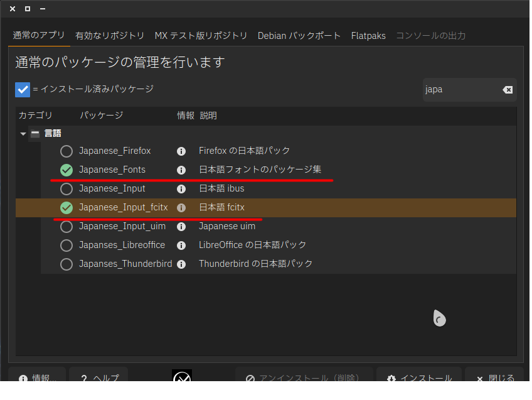Viewport: 532px width, 400px height.
Task: Open info for Japanese_Firefox package
Action: click(181, 151)
